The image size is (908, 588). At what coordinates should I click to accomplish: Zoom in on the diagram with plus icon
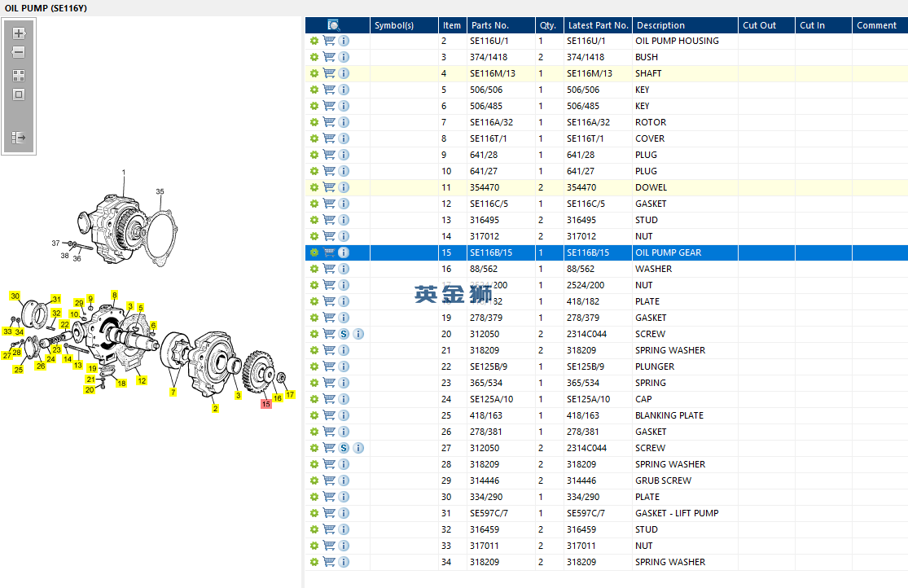(x=19, y=33)
